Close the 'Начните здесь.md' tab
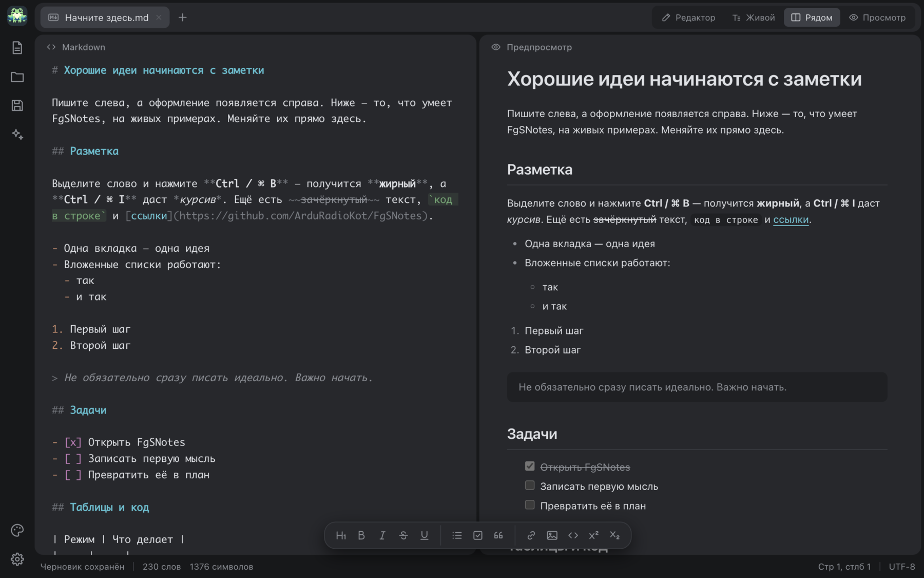The width and height of the screenshot is (924, 578). [159, 17]
